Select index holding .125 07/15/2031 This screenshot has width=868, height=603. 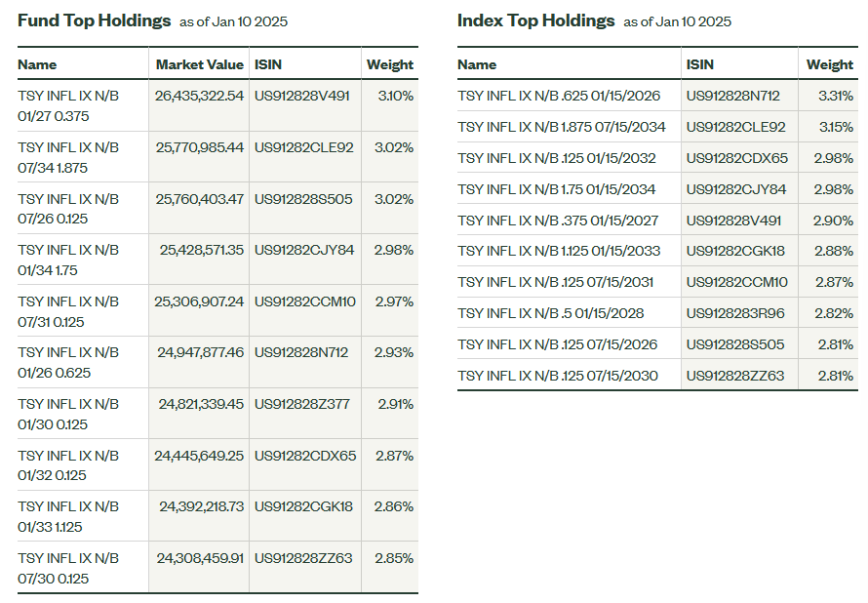(x=555, y=282)
